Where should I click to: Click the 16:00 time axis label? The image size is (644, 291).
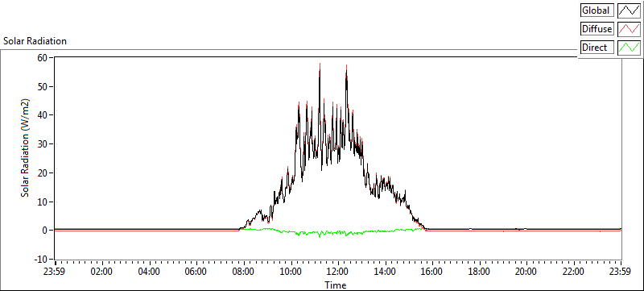coord(432,272)
